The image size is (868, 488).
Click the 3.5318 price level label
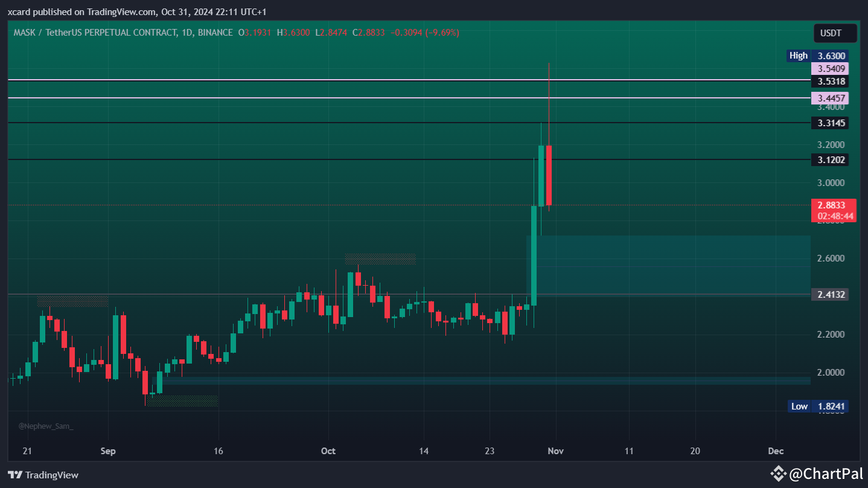830,81
